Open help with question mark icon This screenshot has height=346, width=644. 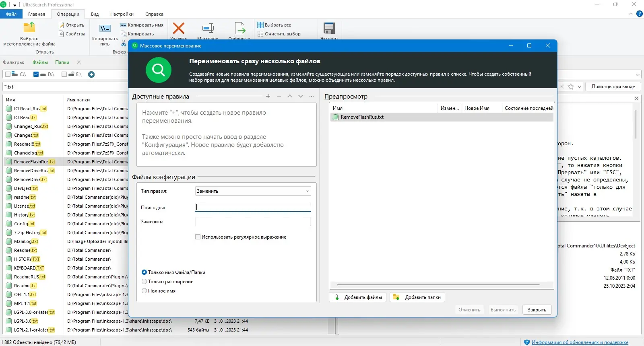point(640,14)
